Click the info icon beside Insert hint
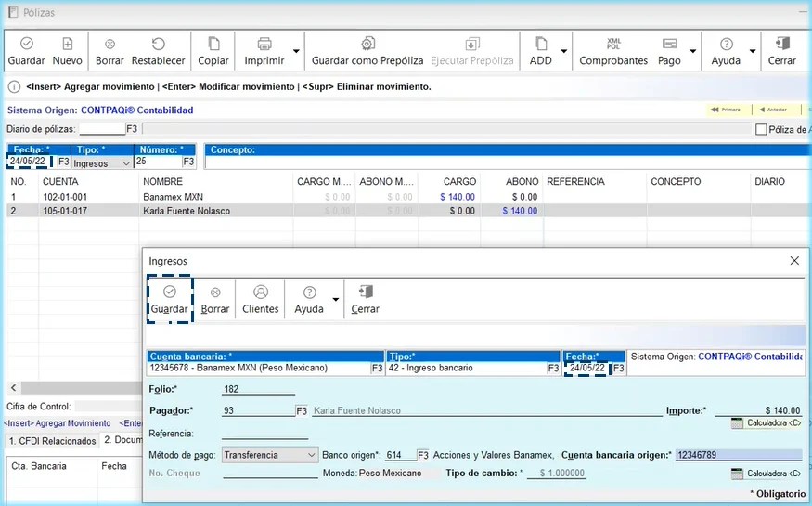 (14, 87)
